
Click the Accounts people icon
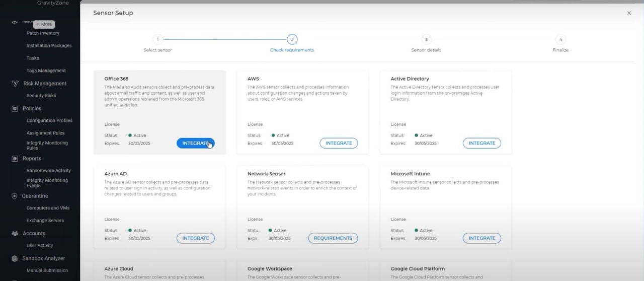point(15,234)
